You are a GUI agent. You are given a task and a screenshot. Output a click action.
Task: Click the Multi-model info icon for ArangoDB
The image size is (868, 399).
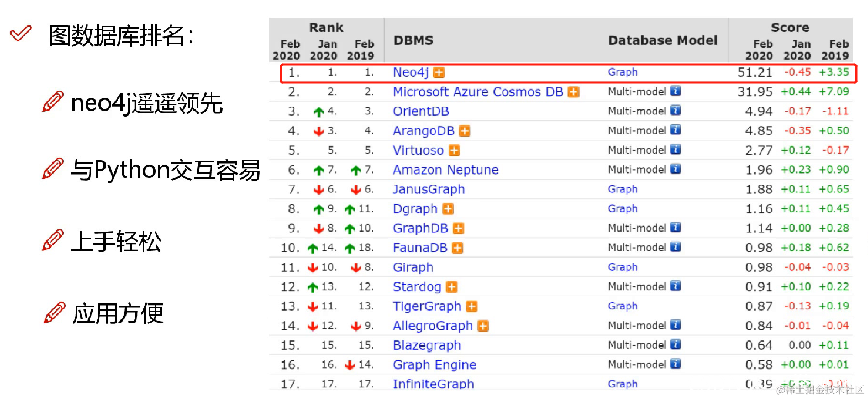pos(676,130)
